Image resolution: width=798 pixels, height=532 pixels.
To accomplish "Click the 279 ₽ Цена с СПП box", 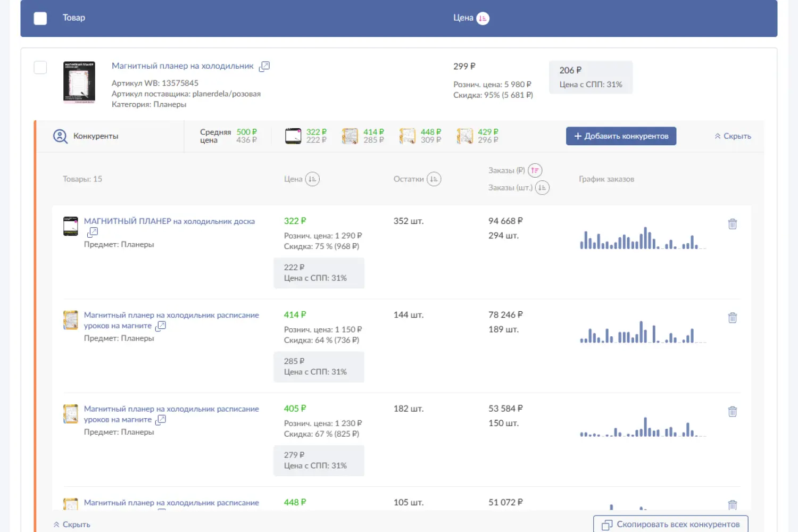I will [x=319, y=461].
